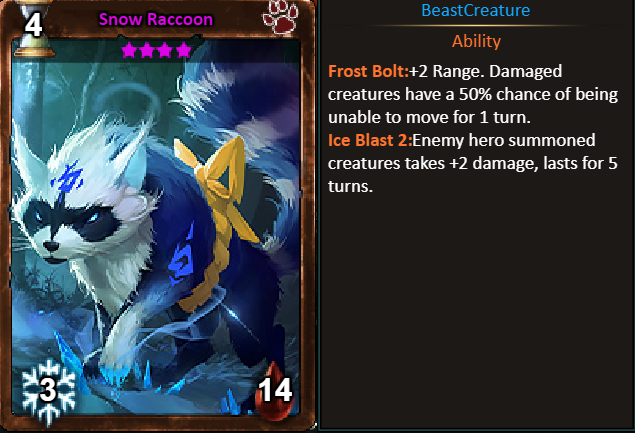
Task: Click the Ice Blast description text
Action: (x=473, y=163)
